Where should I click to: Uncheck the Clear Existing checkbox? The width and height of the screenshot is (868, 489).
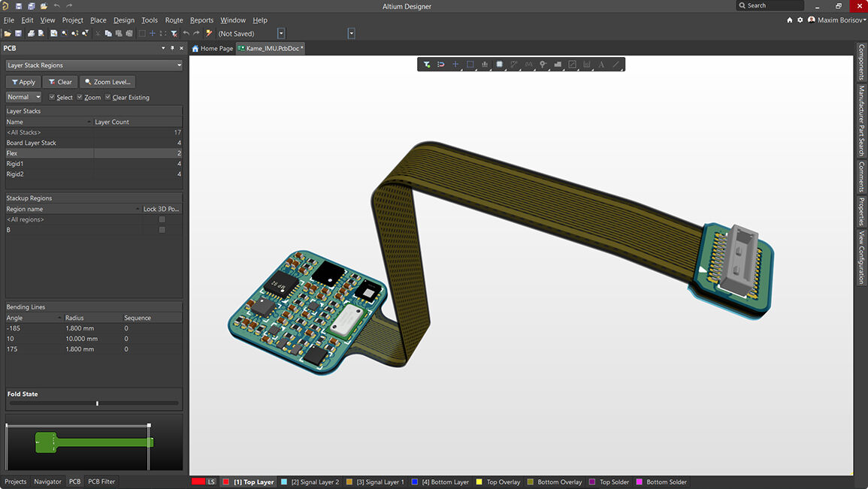tap(107, 98)
